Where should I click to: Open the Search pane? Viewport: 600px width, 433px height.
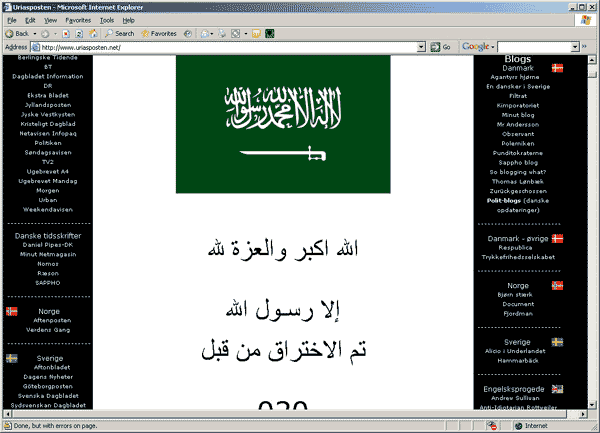coord(120,34)
